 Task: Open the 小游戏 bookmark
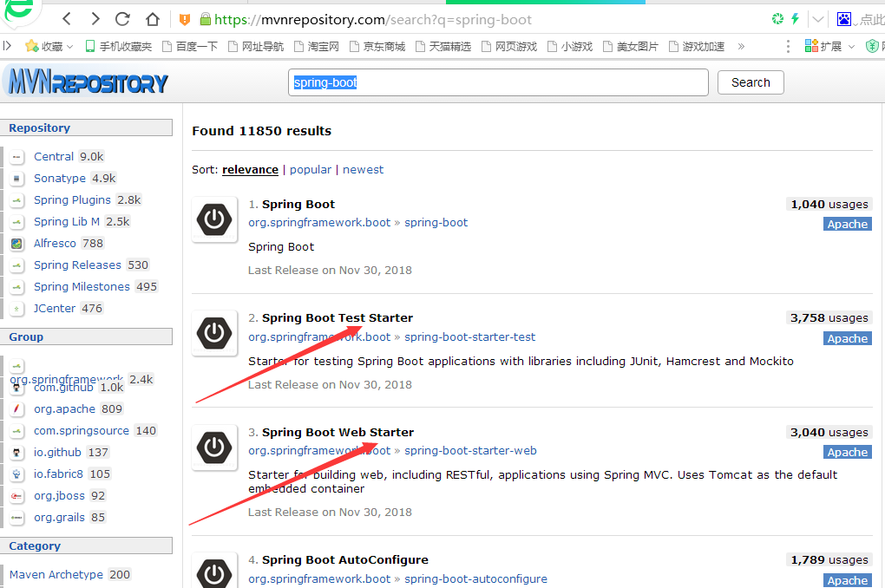[570, 46]
